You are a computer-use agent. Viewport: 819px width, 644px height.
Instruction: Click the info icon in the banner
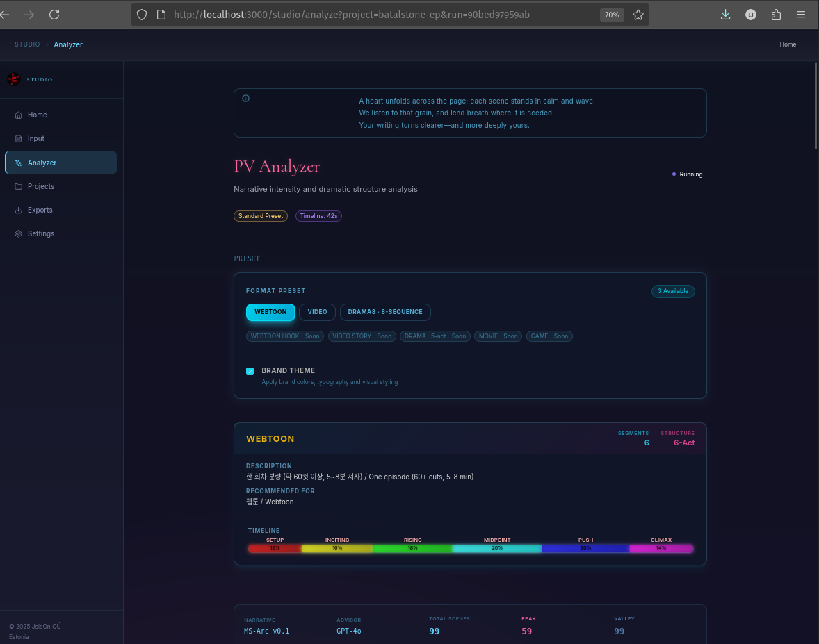point(245,98)
